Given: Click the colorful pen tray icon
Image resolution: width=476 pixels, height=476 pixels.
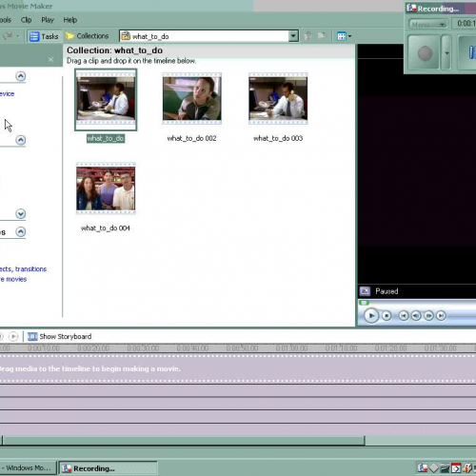Looking at the screenshot, I should [467, 467].
